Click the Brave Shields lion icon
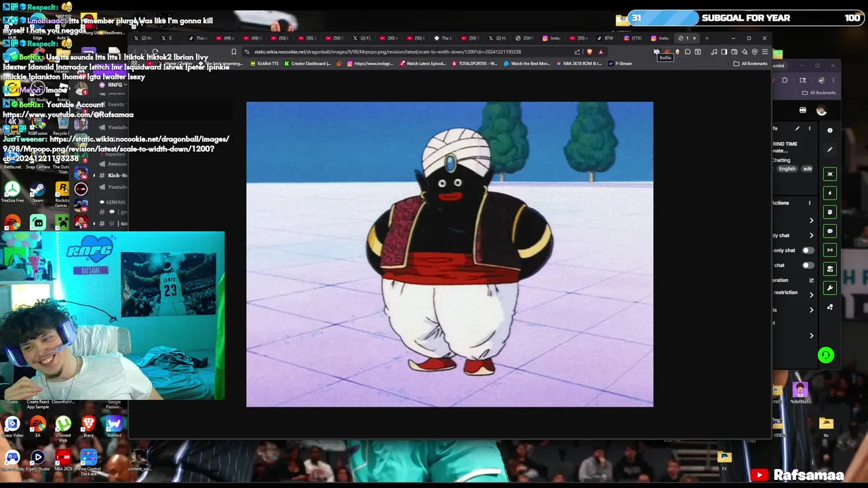The height and width of the screenshot is (488, 868). click(589, 52)
